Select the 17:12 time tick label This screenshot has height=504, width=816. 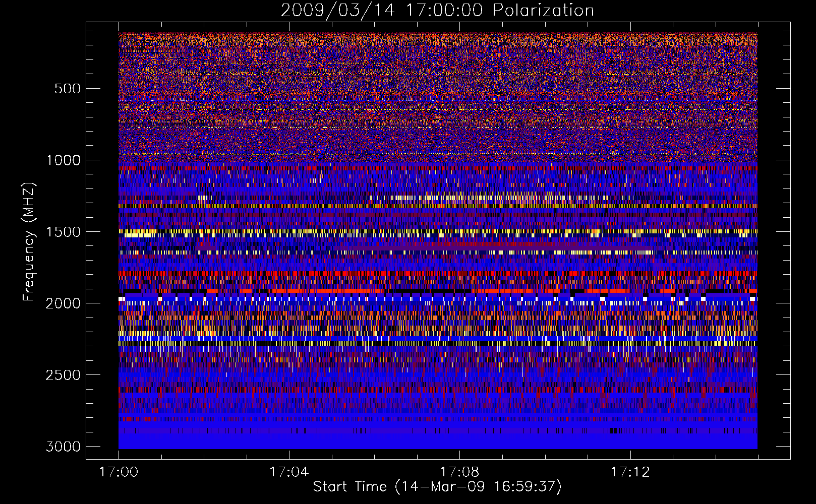point(630,472)
